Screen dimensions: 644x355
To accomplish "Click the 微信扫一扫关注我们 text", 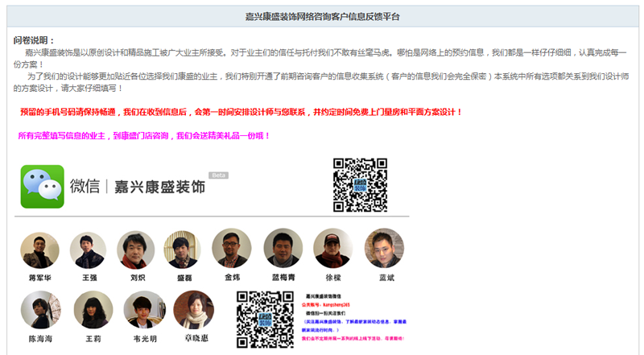I will click(326, 313).
